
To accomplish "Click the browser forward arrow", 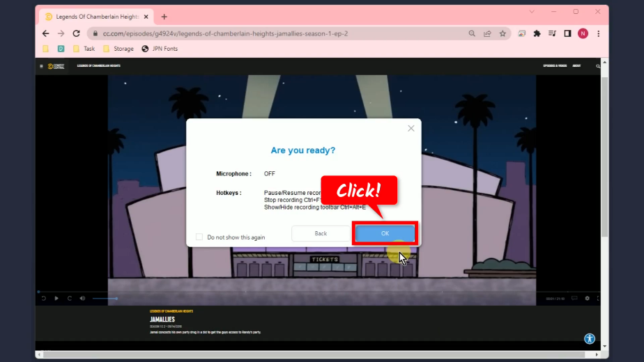I will tap(61, 33).
